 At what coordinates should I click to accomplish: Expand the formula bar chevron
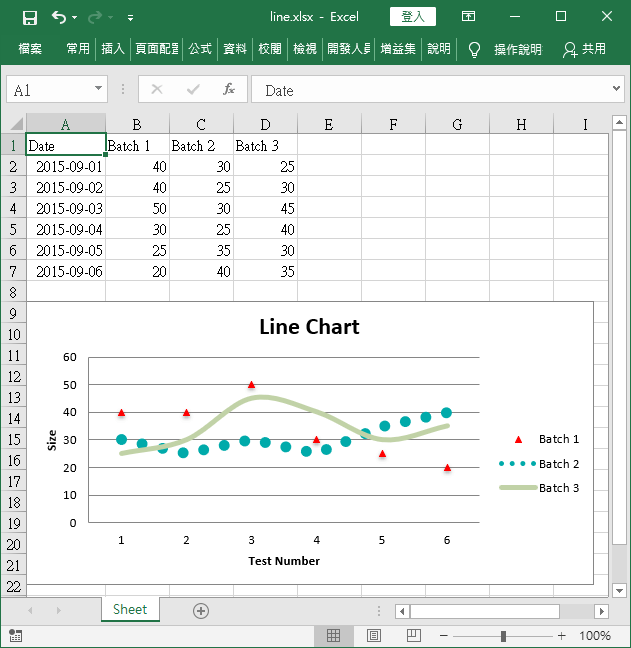click(x=616, y=88)
